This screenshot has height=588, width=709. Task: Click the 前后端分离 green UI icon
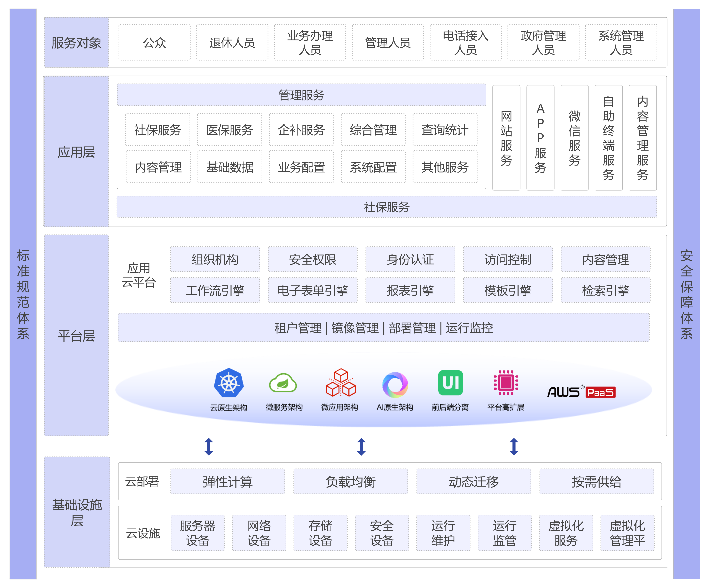(x=450, y=383)
